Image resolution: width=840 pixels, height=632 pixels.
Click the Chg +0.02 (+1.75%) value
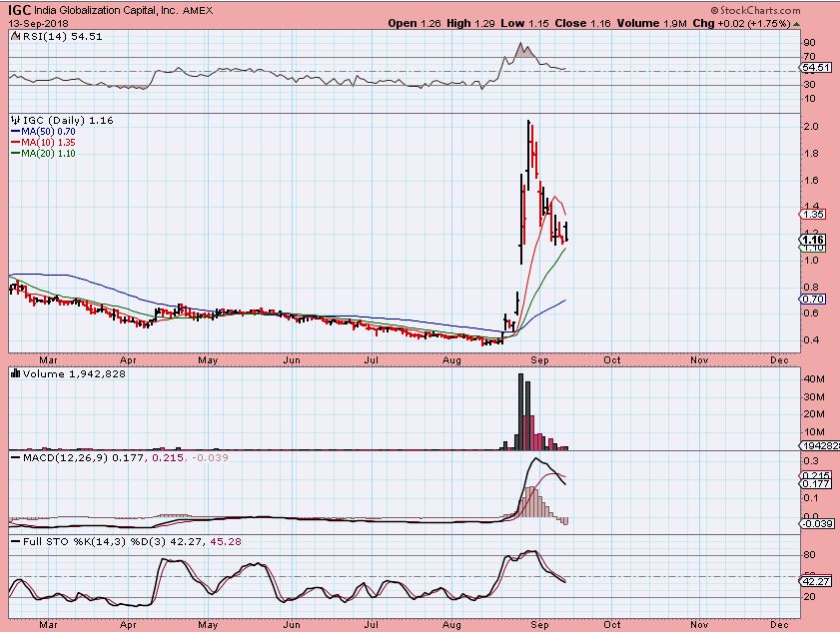coord(741,24)
